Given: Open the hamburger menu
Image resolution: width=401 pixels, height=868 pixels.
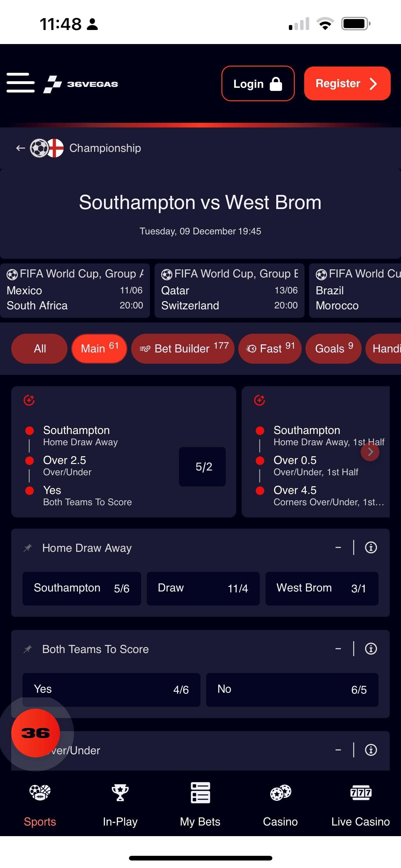Looking at the screenshot, I should [x=21, y=82].
